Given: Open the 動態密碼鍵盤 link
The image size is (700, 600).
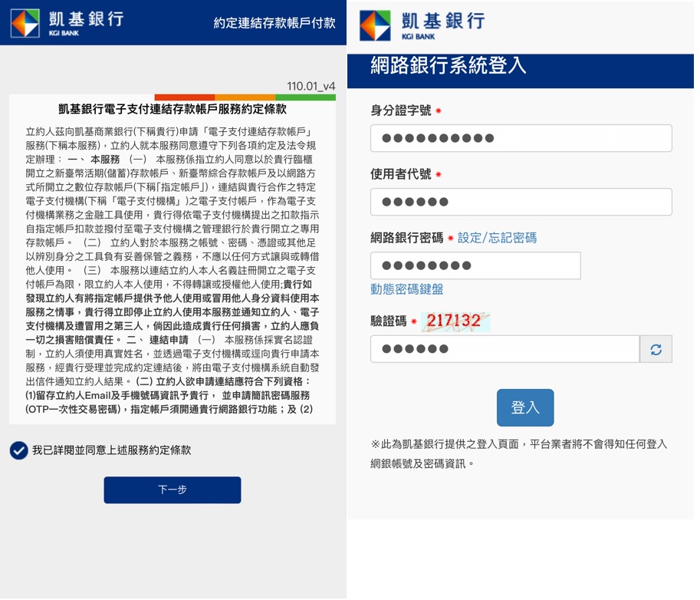Looking at the screenshot, I should (x=406, y=289).
